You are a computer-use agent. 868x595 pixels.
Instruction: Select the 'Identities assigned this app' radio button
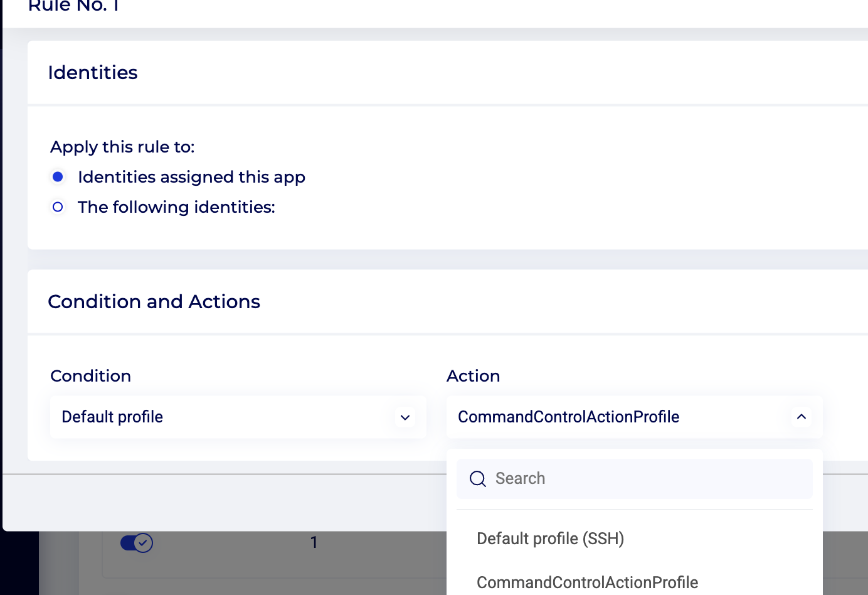[x=58, y=177]
